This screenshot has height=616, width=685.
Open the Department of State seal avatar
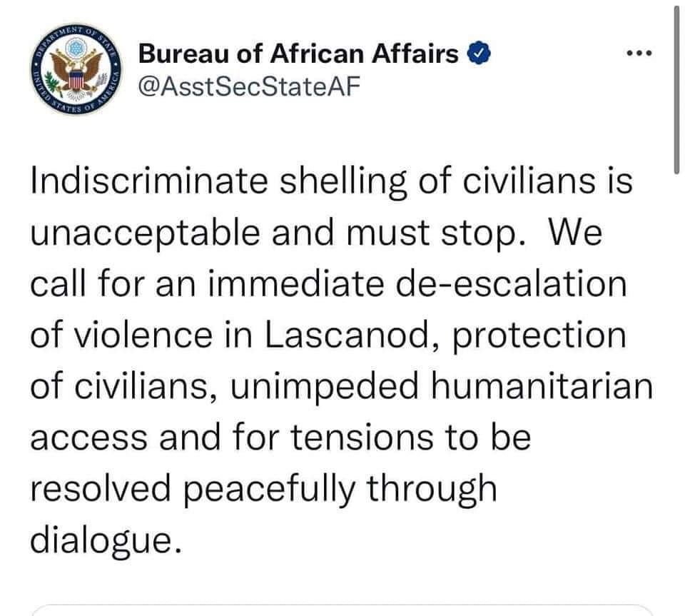click(x=76, y=69)
